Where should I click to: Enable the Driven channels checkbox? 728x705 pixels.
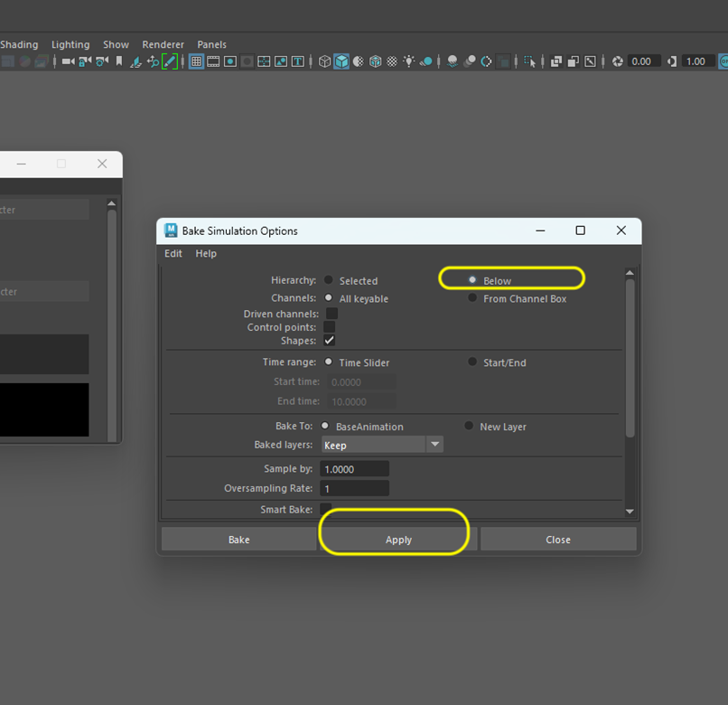coord(331,314)
